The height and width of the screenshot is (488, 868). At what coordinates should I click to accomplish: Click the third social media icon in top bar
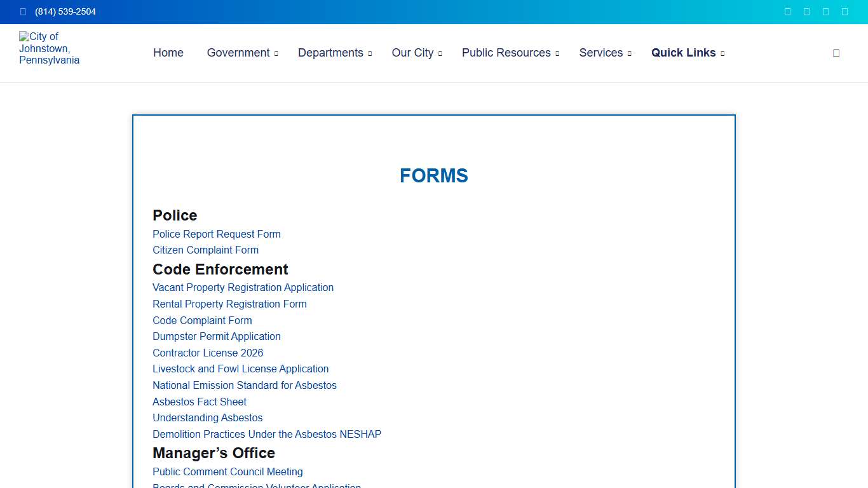(x=825, y=11)
